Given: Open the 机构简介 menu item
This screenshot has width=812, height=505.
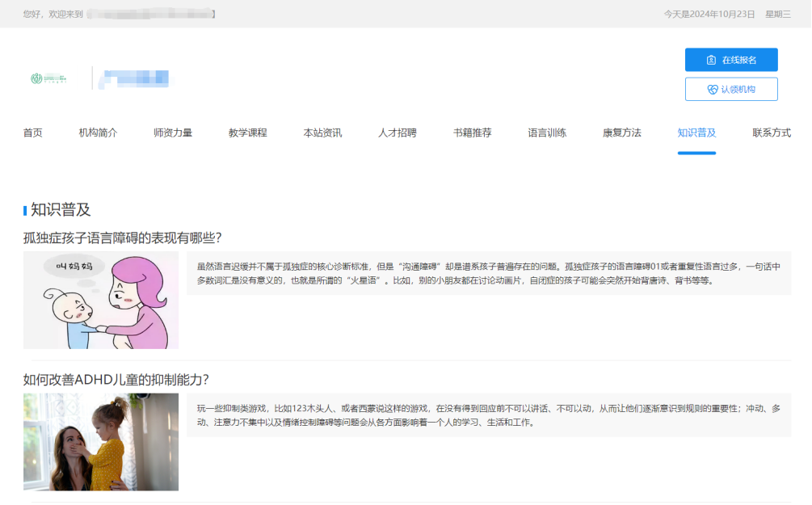Looking at the screenshot, I should (x=98, y=133).
